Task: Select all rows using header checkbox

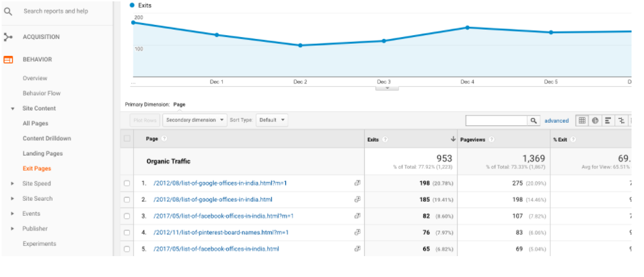Action: point(127,139)
